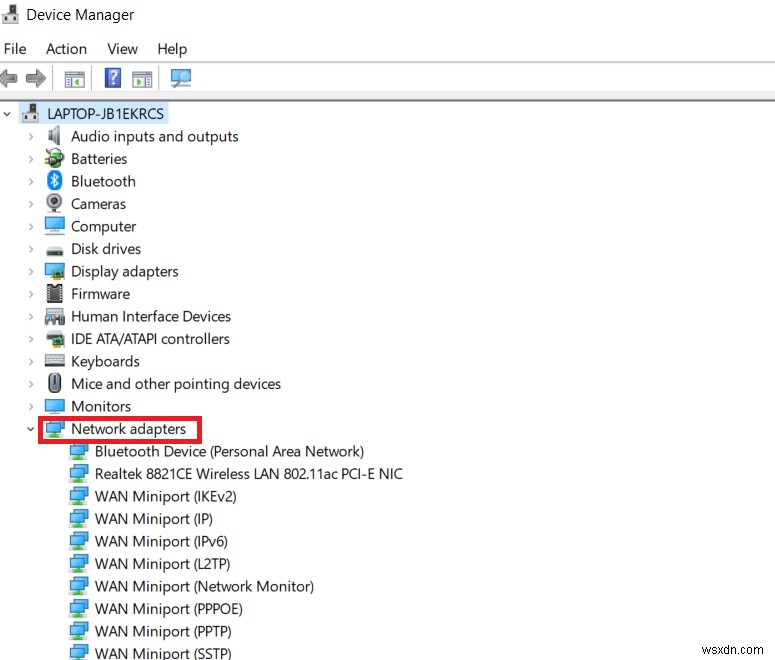Click the computer icon beside LAPTOP-JB1EKRCS

tap(31, 113)
